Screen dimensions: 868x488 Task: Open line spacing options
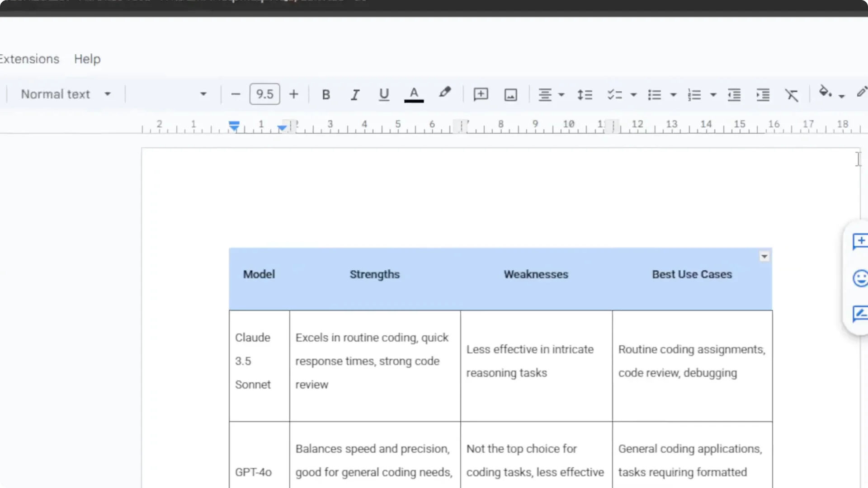[x=585, y=94]
